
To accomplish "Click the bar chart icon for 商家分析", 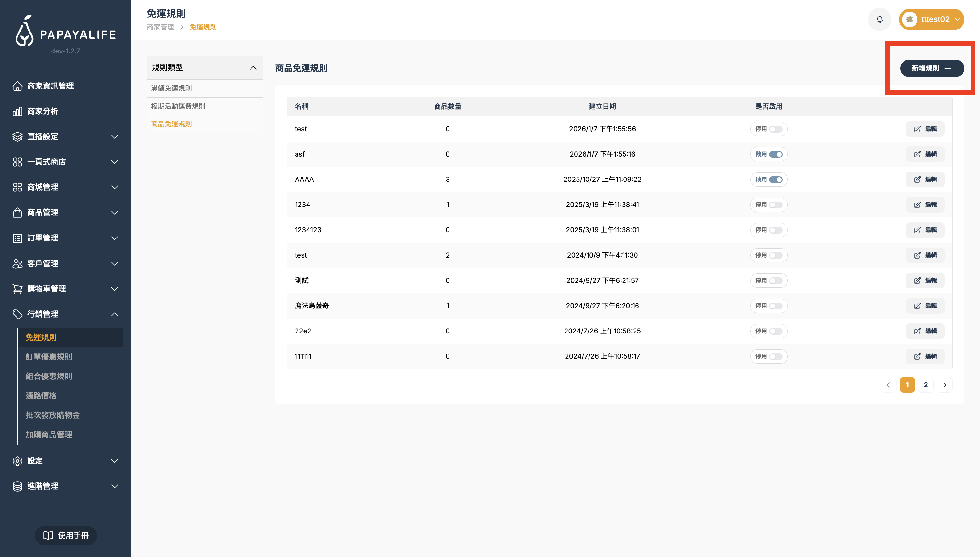I will (x=17, y=111).
